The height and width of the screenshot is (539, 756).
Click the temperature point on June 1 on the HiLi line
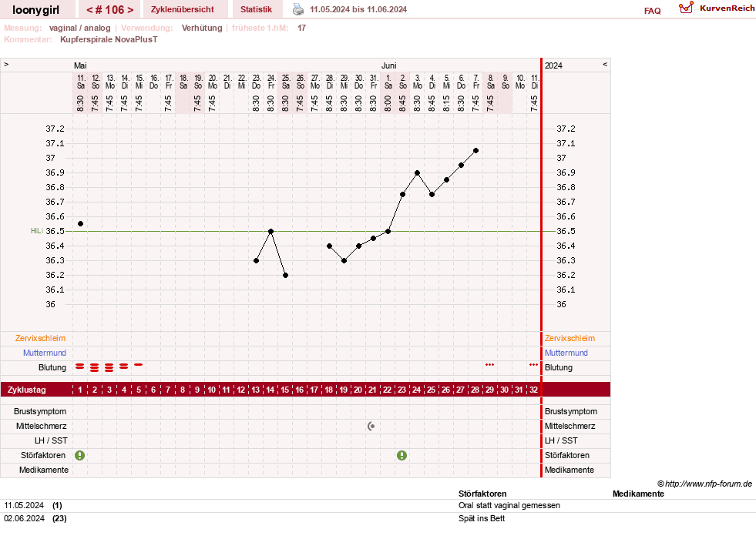[x=388, y=232]
